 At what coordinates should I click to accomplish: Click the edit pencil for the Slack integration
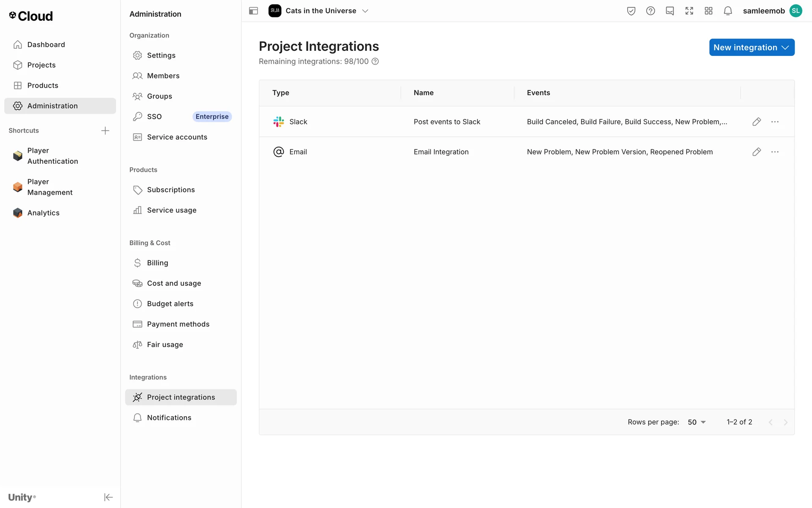(x=757, y=122)
